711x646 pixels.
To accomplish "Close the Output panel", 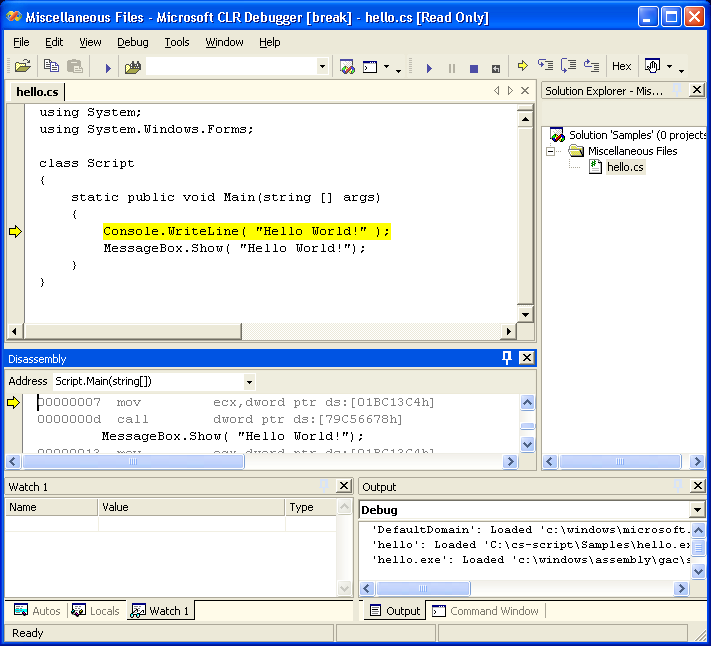I will [x=697, y=486].
